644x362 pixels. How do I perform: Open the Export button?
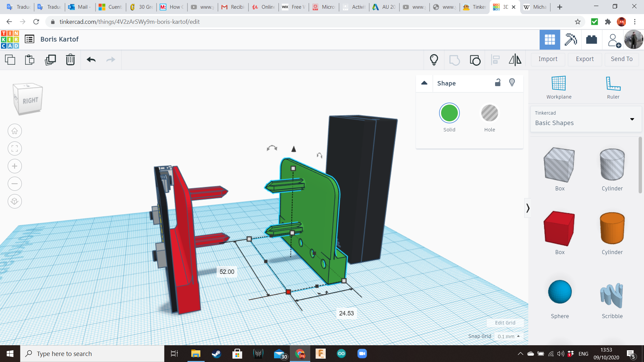585,59
